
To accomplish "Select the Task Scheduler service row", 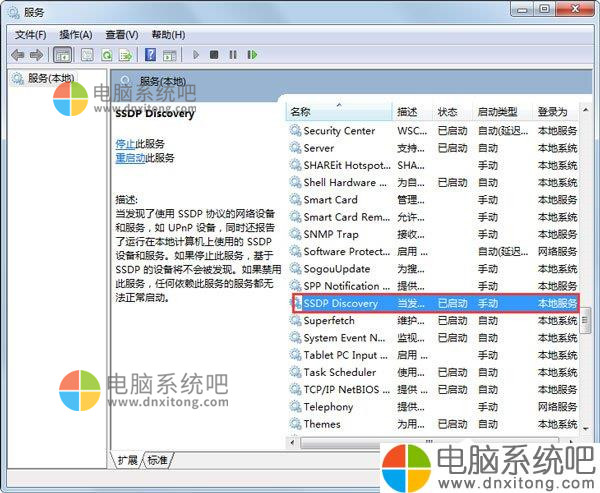I will pos(340,372).
